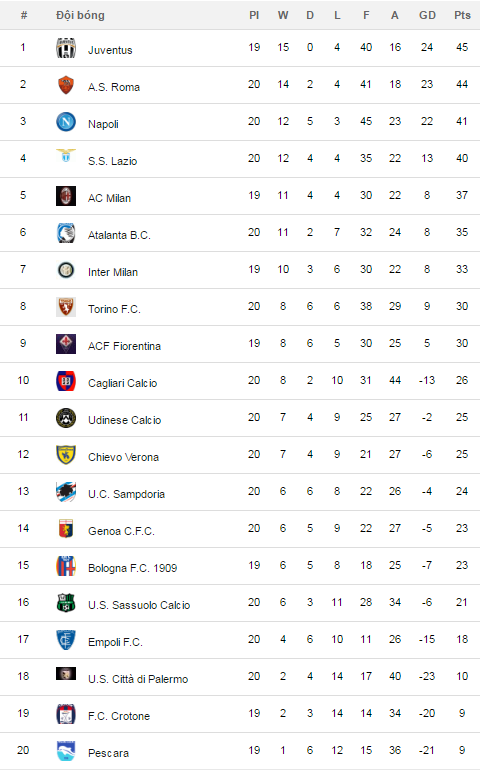484x774 pixels.
Task: Click the Napoli club logo
Action: 66,121
